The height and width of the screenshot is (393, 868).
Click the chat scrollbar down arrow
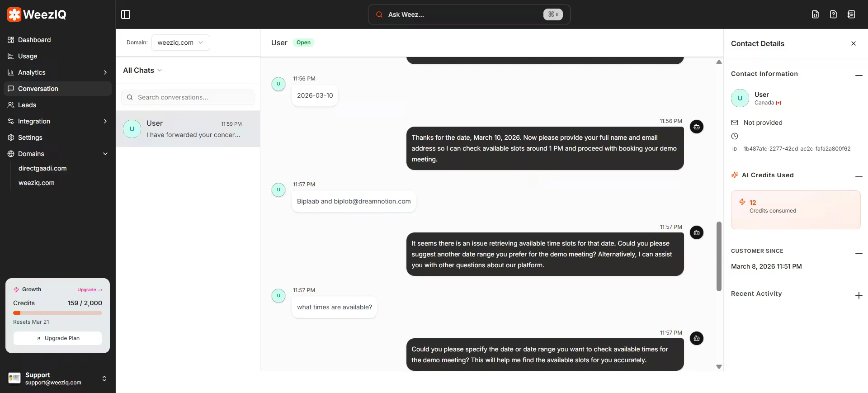[x=719, y=367]
